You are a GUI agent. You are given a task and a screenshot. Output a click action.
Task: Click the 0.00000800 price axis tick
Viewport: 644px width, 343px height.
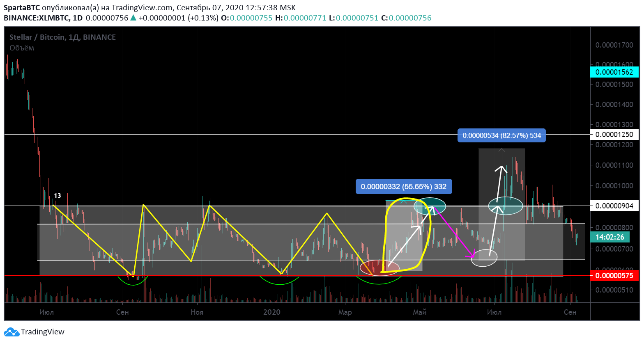pos(614,227)
